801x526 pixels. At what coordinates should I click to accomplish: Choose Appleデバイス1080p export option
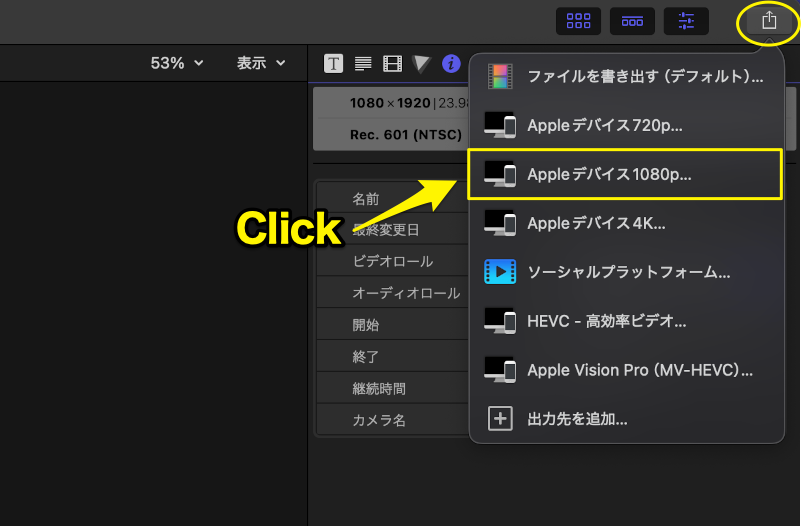click(626, 174)
